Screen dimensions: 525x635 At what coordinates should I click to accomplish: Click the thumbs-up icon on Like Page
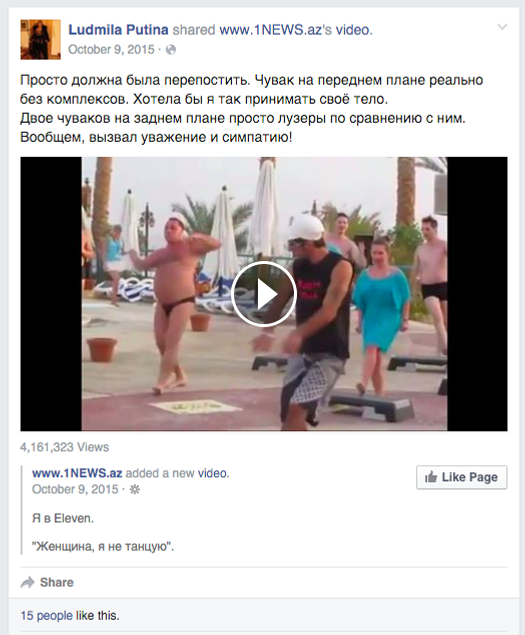point(431,477)
